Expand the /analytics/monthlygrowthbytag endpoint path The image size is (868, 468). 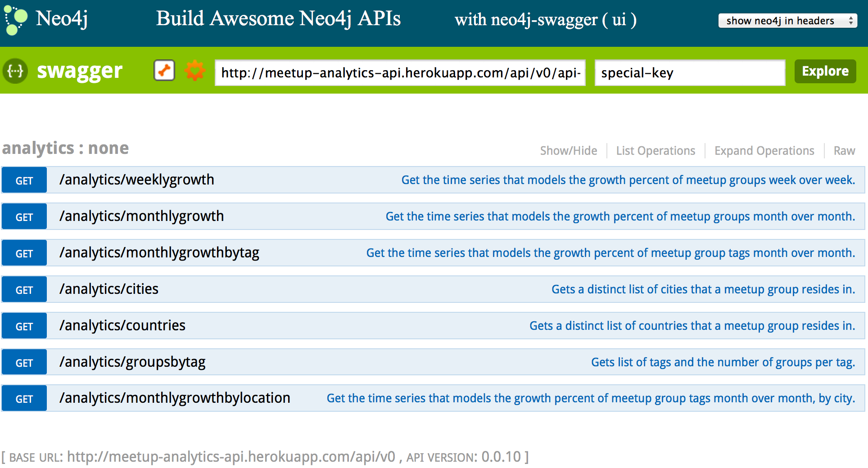pos(159,253)
